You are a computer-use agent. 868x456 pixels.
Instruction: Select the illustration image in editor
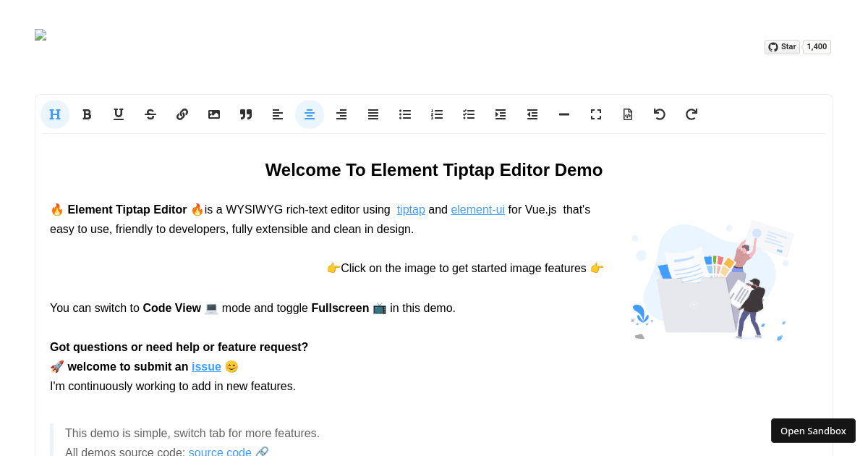point(712,280)
